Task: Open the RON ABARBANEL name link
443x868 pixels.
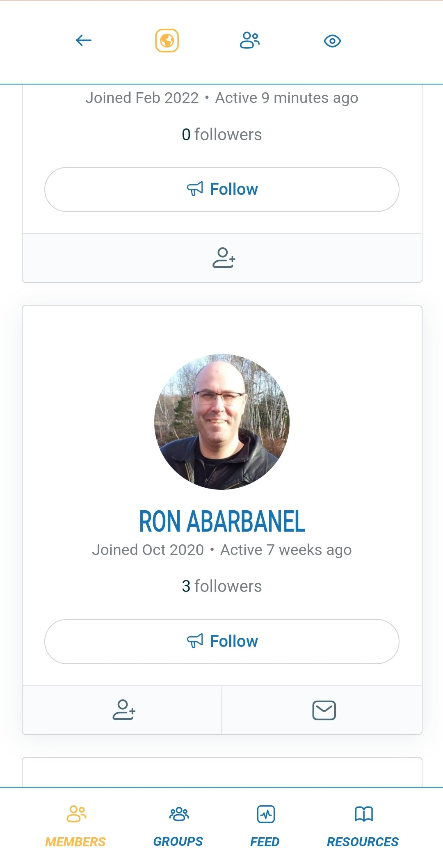Action: [222, 522]
